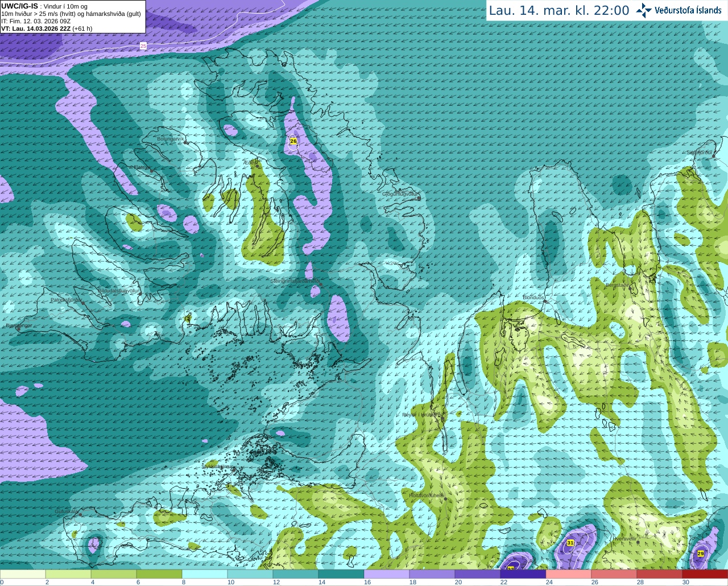
Task: Select the 12–14 m/s teal legend swatch
Action: pyautogui.click(x=296, y=574)
